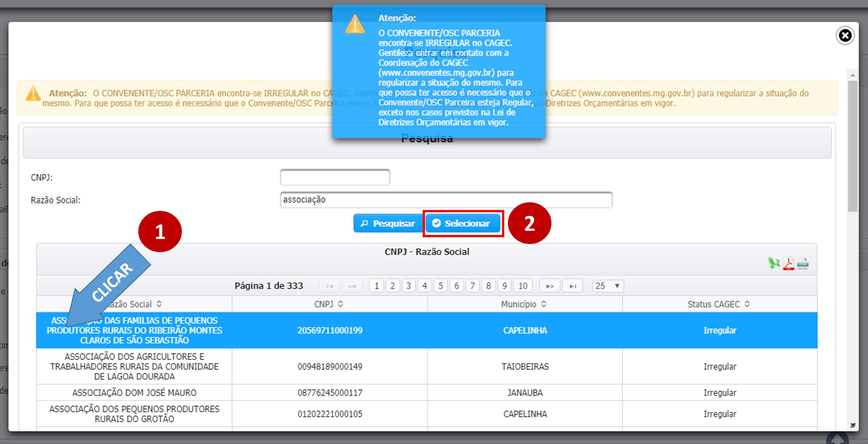Open rows-per-page dropdown showing 25

click(x=608, y=286)
